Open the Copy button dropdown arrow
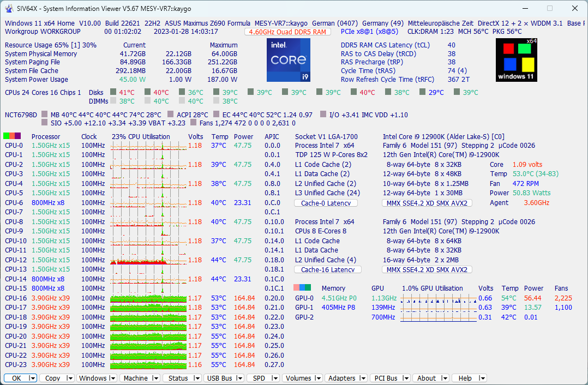588x385 pixels. point(69,378)
